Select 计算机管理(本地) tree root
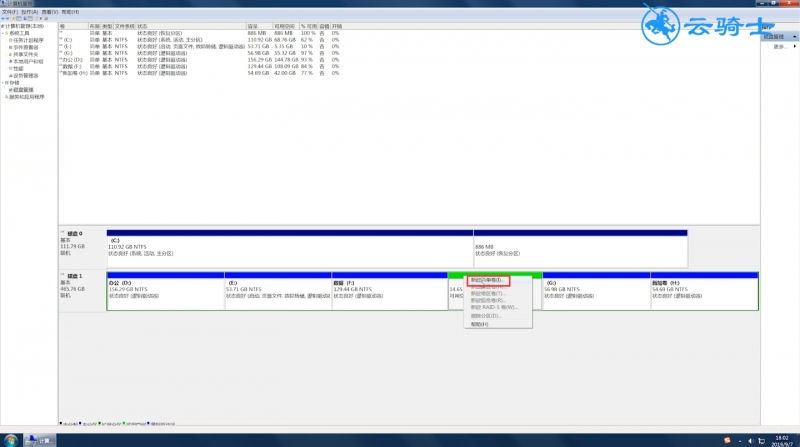The image size is (800, 447). (x=24, y=26)
